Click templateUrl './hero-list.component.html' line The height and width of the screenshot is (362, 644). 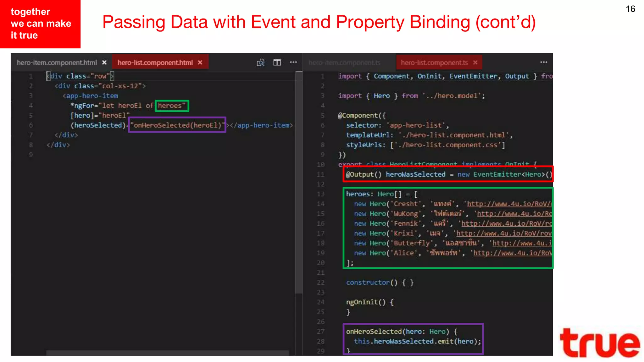(x=430, y=135)
